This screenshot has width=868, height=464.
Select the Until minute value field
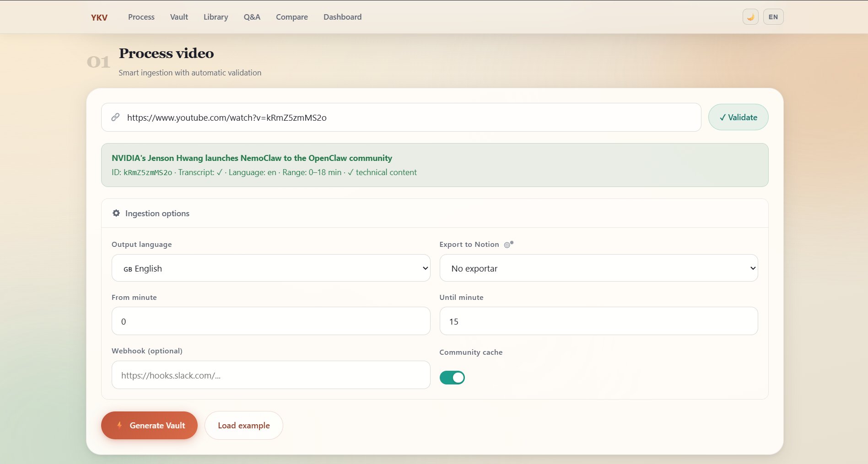(x=598, y=321)
